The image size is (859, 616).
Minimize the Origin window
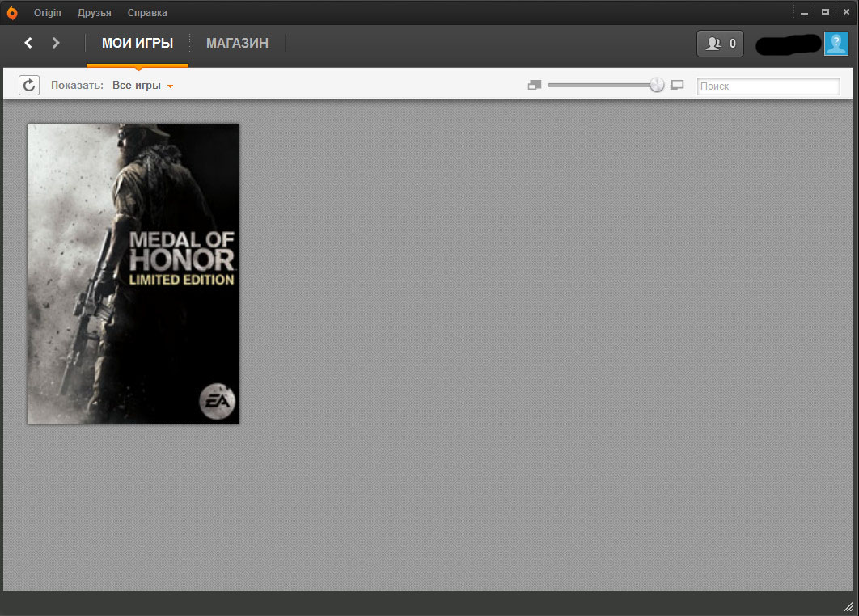coord(804,12)
